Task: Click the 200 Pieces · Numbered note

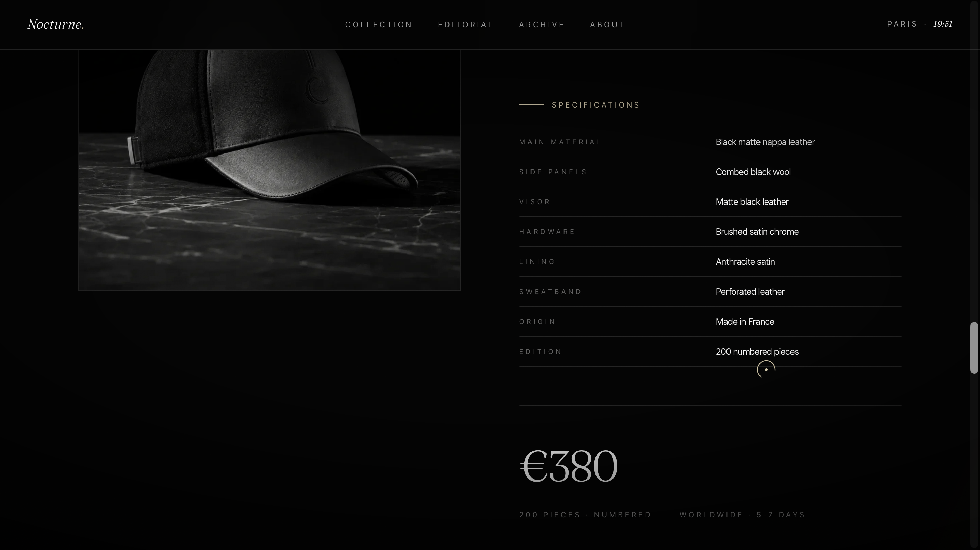Action: (585, 515)
